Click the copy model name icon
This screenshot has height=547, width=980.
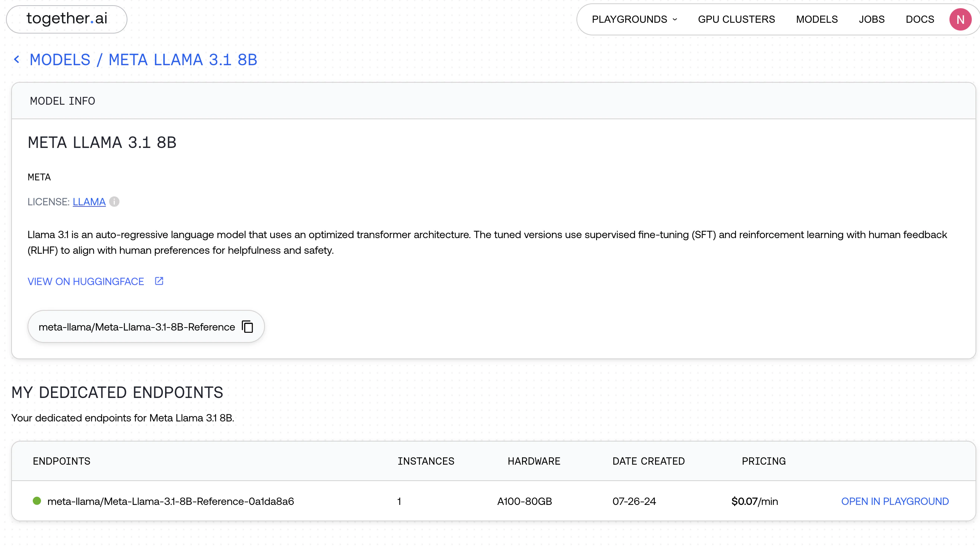click(x=248, y=327)
